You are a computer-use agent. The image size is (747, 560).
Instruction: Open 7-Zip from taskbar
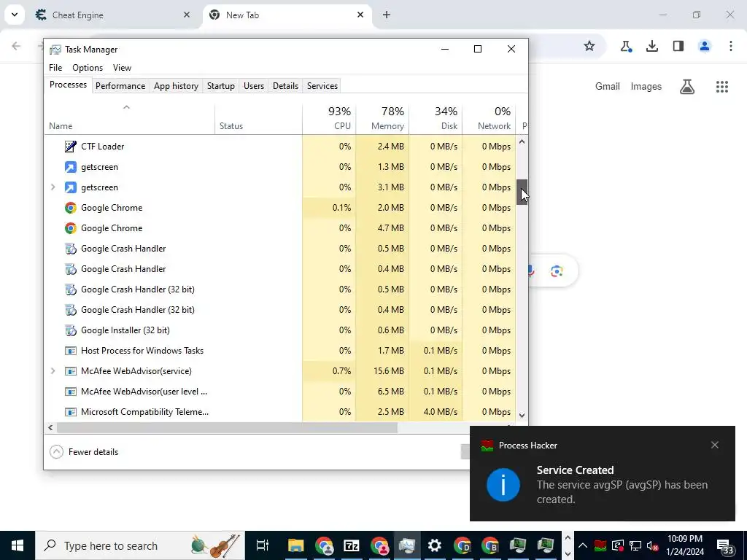tap(351, 545)
